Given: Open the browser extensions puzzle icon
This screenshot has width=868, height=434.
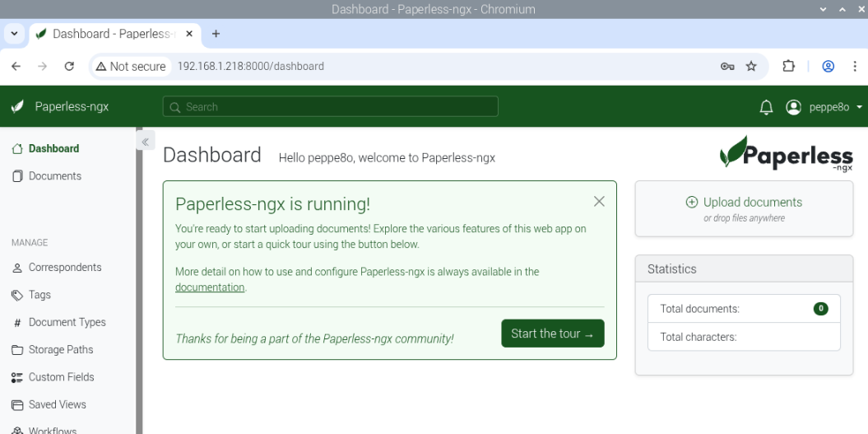Looking at the screenshot, I should (788, 67).
